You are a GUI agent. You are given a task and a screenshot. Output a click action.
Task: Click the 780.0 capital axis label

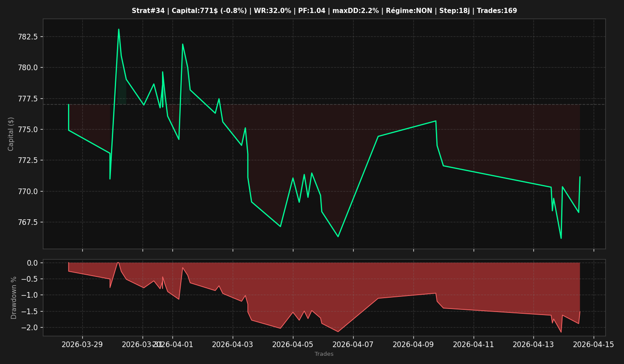coord(28,68)
